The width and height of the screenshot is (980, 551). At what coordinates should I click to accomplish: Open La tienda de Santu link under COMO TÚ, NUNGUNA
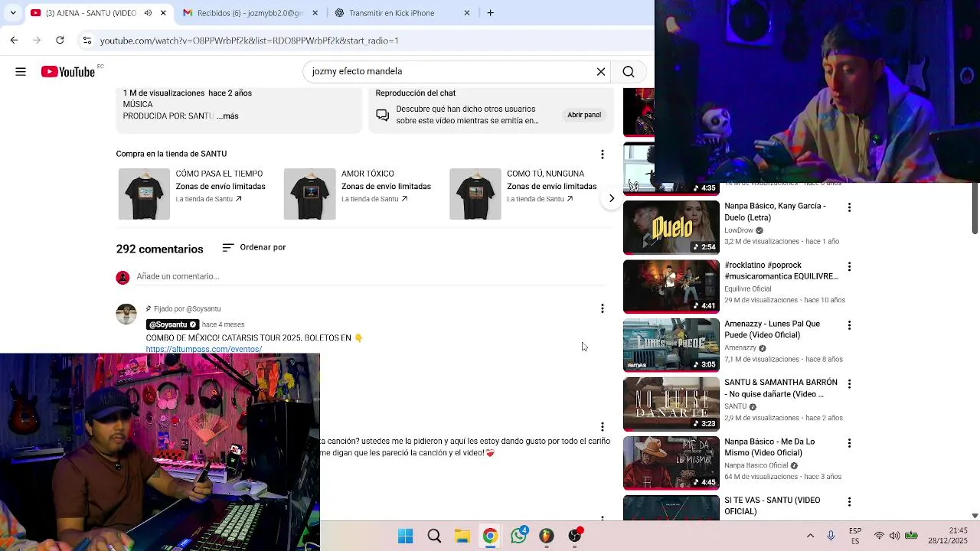click(540, 199)
